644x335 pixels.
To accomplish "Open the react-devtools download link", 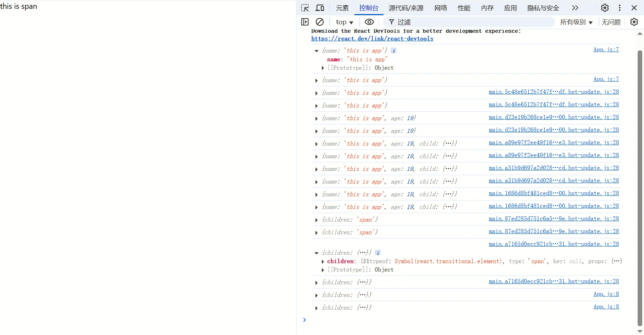I will click(x=372, y=39).
